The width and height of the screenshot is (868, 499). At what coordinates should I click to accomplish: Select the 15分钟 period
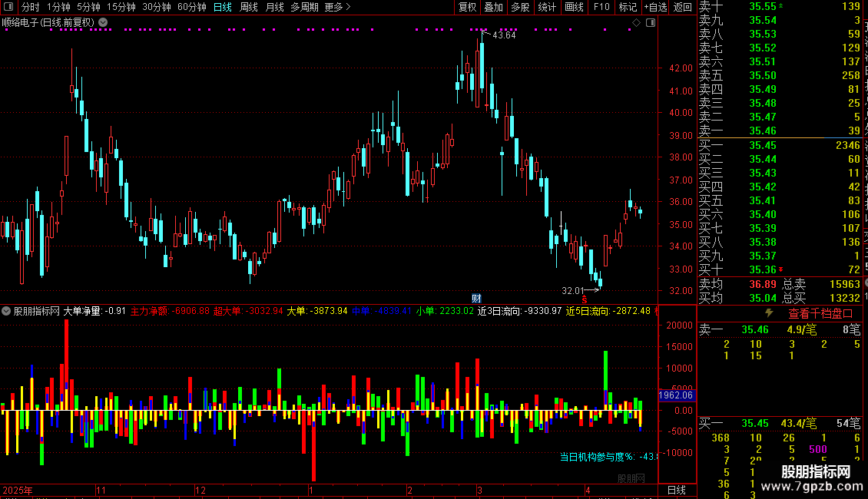click(121, 7)
